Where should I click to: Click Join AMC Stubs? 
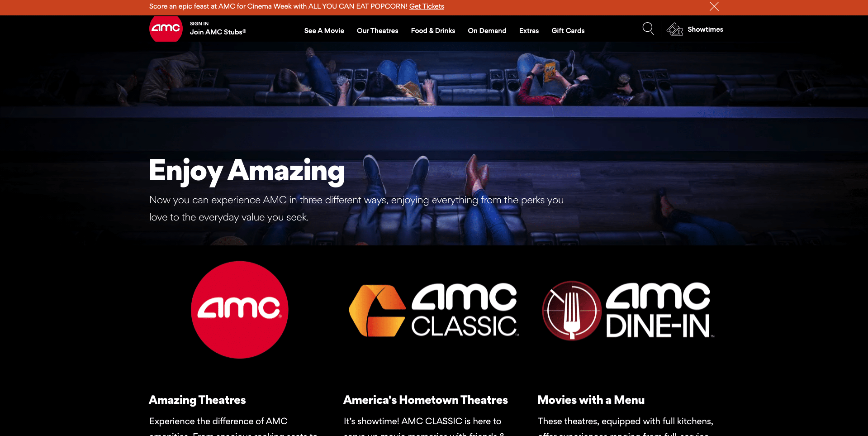pyautogui.click(x=218, y=32)
